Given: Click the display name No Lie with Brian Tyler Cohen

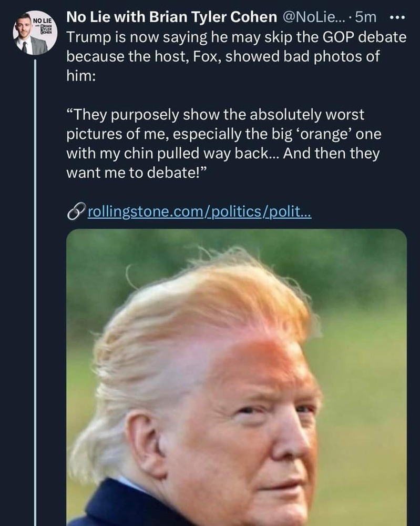Looking at the screenshot, I should click(171, 17).
